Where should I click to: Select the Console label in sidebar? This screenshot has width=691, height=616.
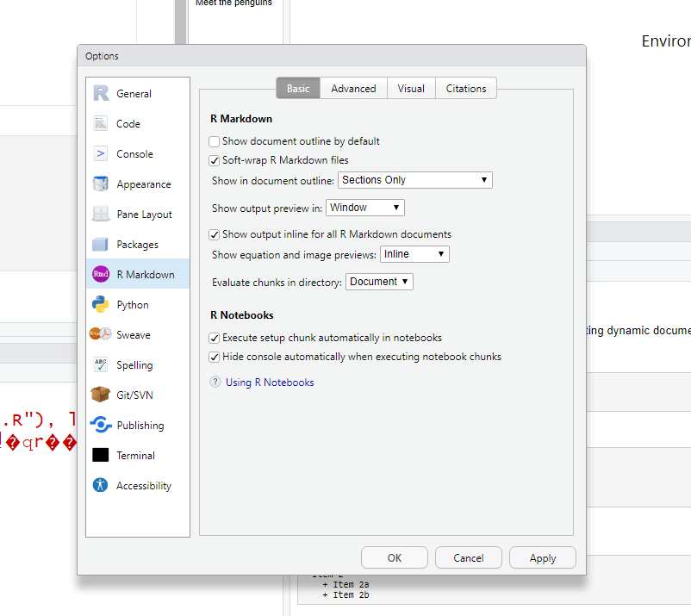(135, 153)
